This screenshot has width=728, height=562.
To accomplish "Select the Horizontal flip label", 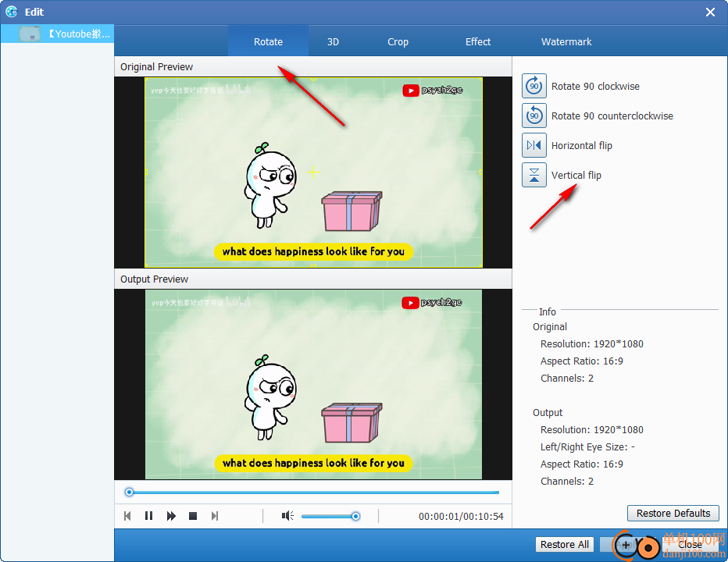I will pos(582,146).
